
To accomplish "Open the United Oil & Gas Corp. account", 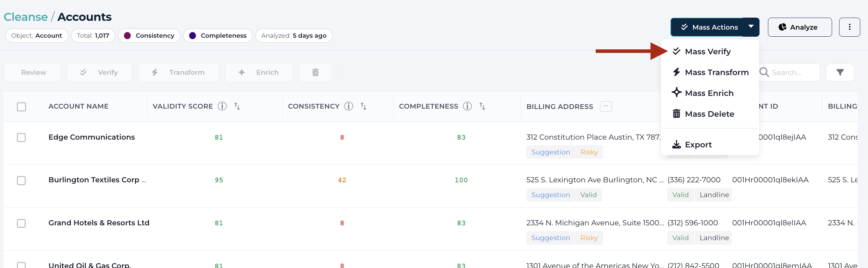I will (90, 265).
